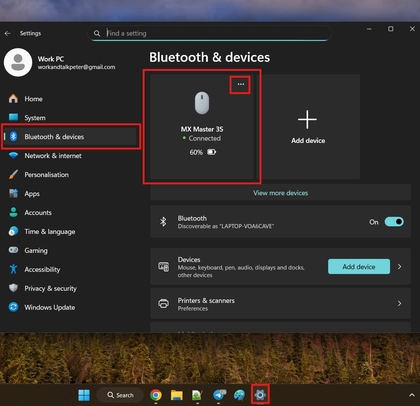
Task: Click the Accessibility figure icon
Action: point(13,269)
